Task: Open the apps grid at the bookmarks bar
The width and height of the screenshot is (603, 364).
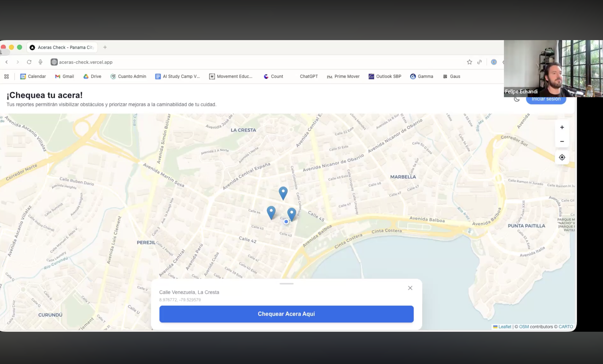Action: [x=6, y=76]
